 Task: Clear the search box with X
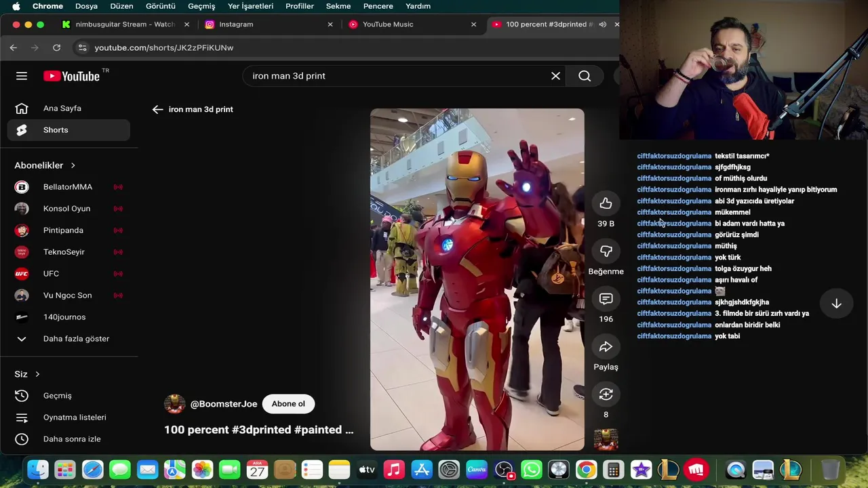pos(555,76)
